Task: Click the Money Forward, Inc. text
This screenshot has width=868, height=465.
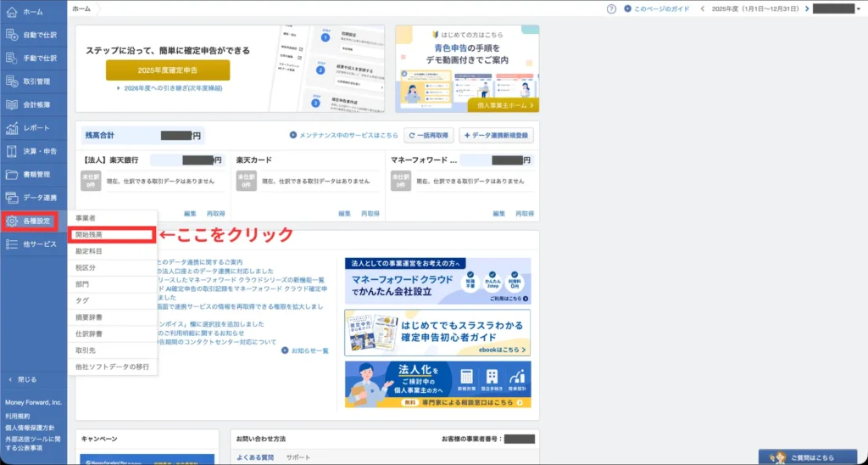Action: pos(33,402)
